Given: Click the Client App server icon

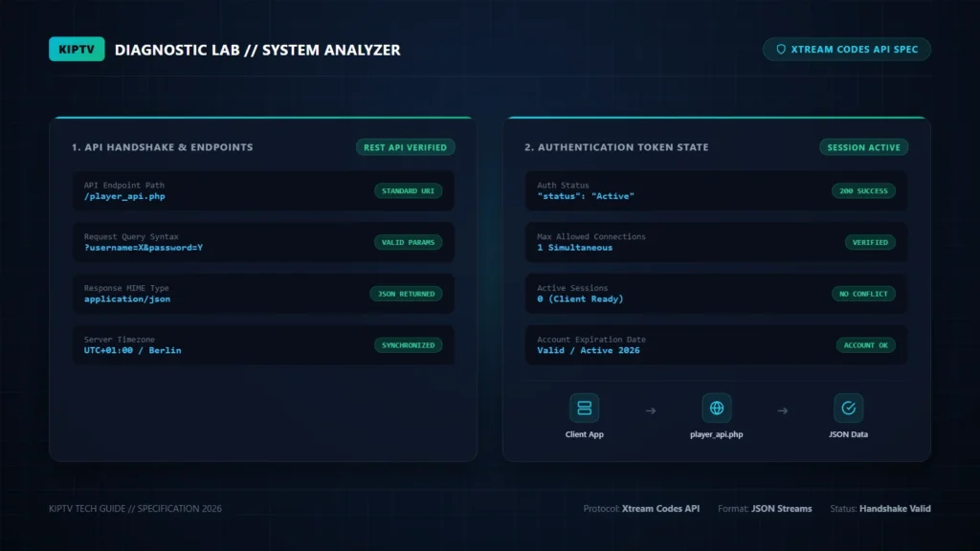Looking at the screenshot, I should [585, 408].
